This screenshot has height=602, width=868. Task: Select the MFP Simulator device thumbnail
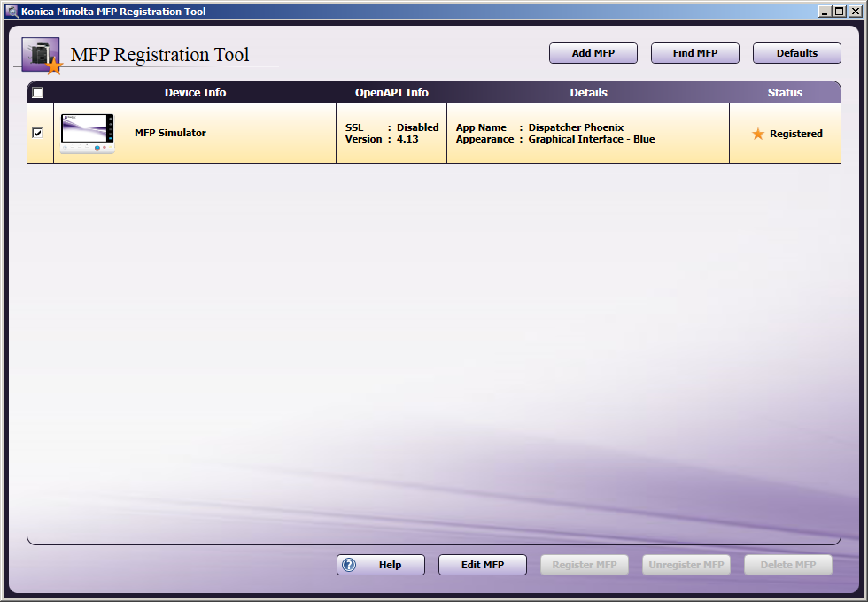coord(88,134)
